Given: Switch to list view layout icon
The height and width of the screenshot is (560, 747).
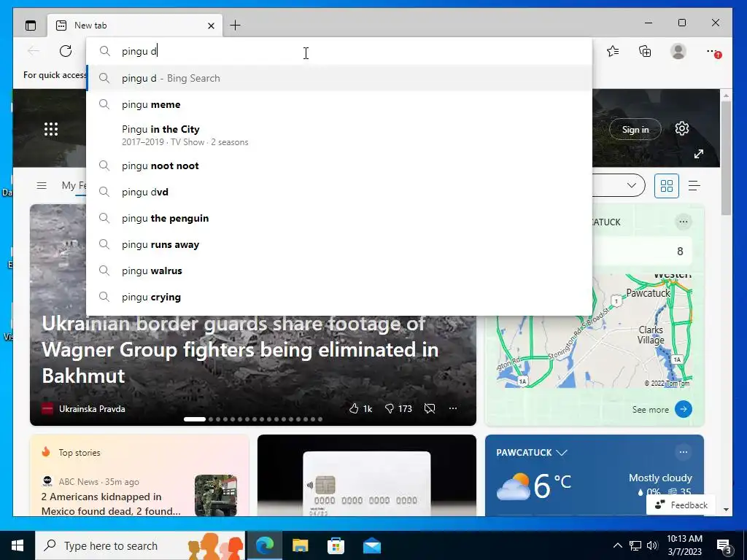Looking at the screenshot, I should 694,186.
